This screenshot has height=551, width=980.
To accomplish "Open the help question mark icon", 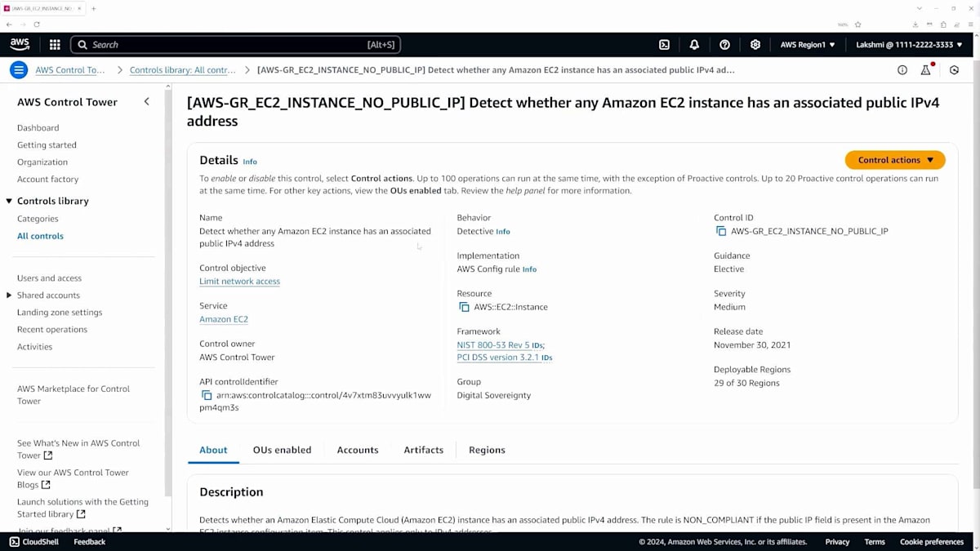I will coord(724,45).
